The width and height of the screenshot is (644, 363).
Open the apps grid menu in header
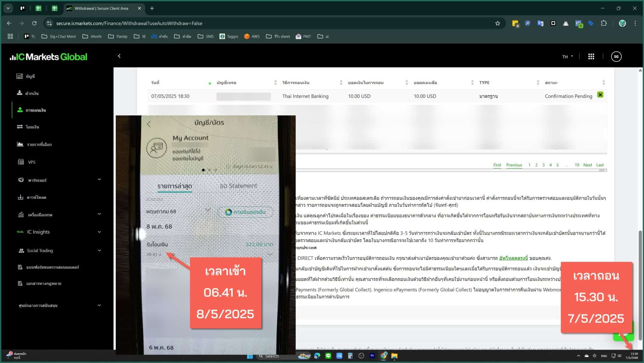pyautogui.click(x=591, y=56)
